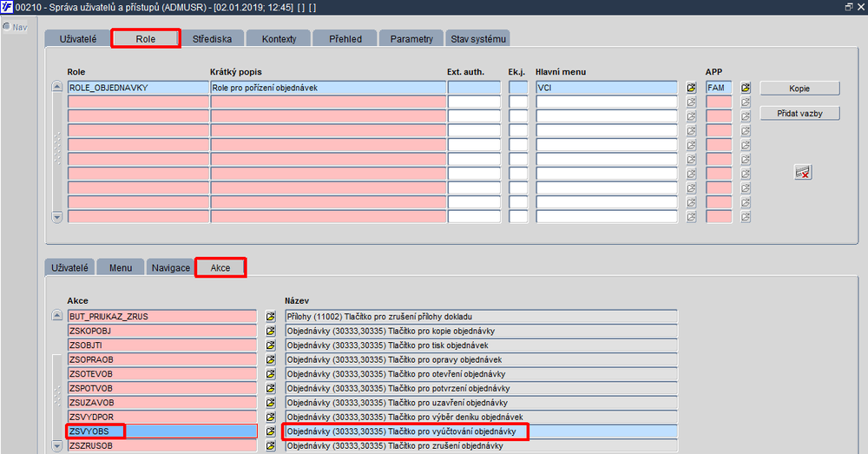Click the Přidat vazby button
868x454 pixels.
point(799,114)
